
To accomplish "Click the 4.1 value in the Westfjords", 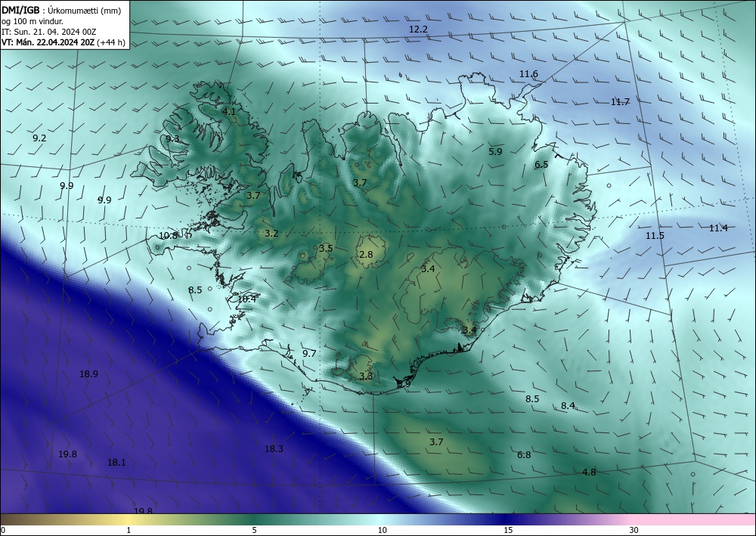I will coord(229,111).
